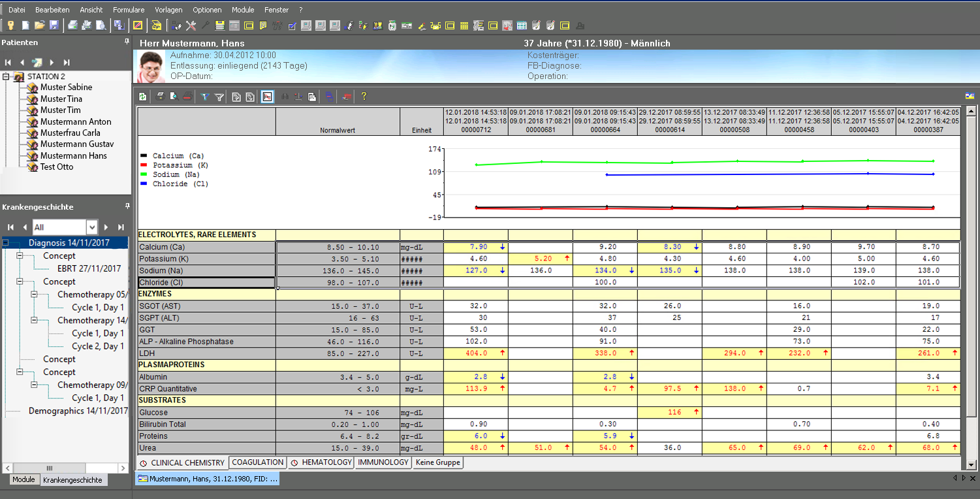Open file using the yellow folder icon
The image size is (980, 499).
pyautogui.click(x=39, y=25)
